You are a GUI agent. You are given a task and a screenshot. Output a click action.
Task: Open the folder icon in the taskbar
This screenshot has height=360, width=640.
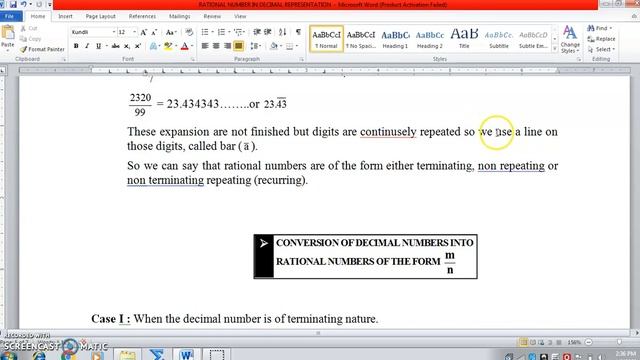click(127, 354)
